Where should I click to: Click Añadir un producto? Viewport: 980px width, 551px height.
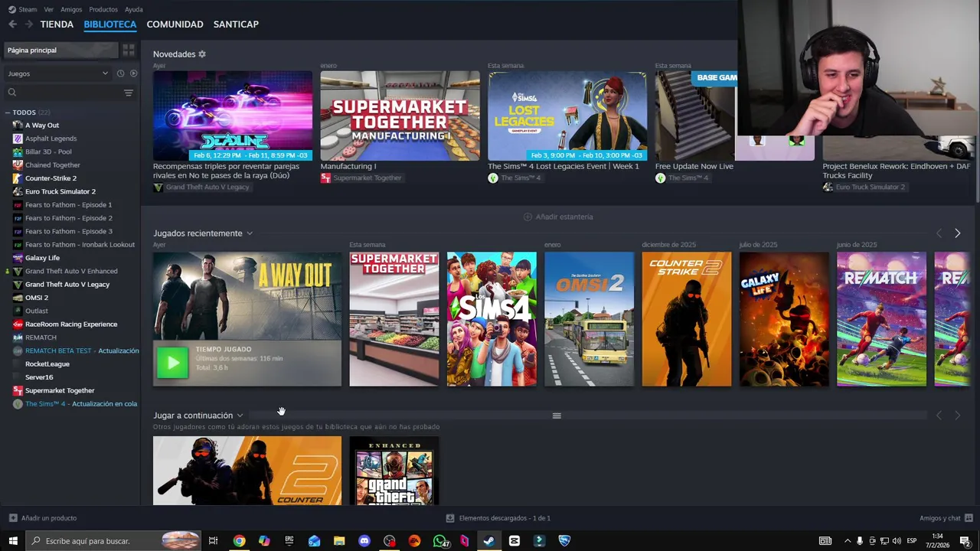tap(43, 518)
